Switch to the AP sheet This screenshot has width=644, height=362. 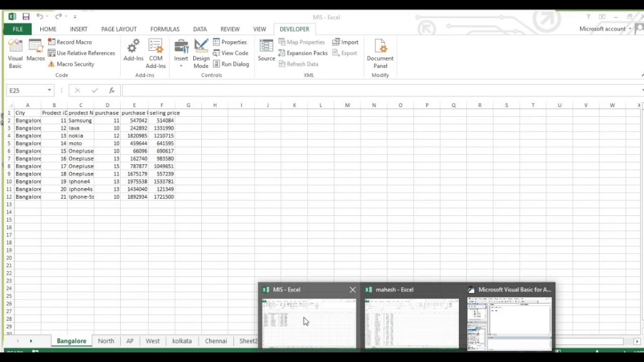pos(130,341)
